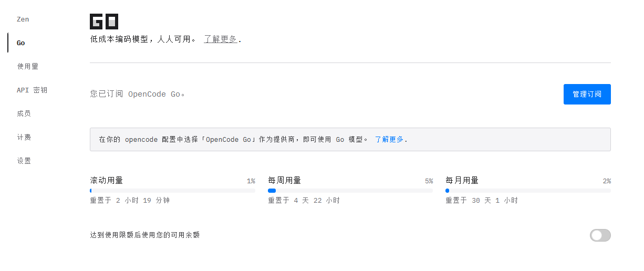Click the 达到使用限额后使用您的可用余额 label

145,235
